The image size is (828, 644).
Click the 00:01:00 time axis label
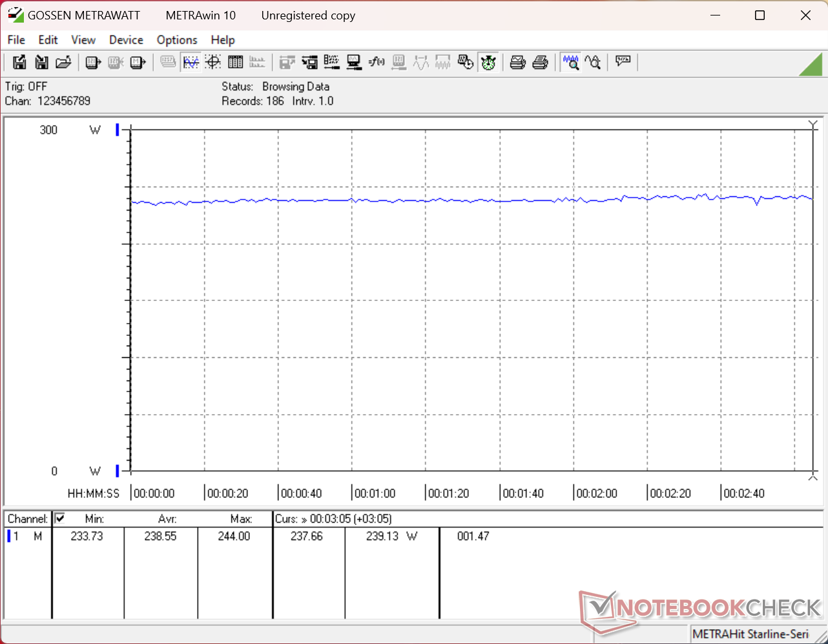[x=375, y=493]
